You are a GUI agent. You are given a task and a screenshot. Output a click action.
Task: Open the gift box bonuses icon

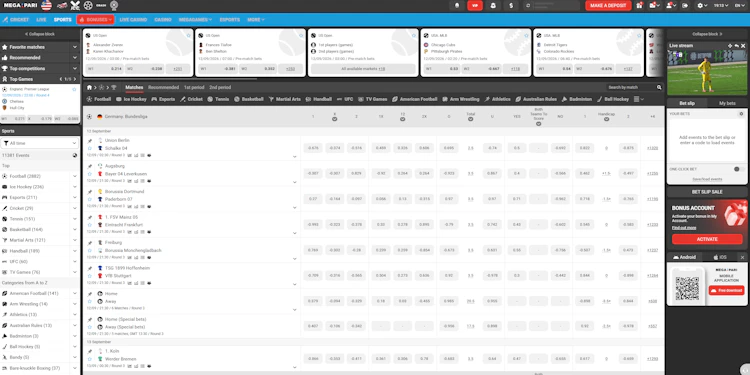639,6
